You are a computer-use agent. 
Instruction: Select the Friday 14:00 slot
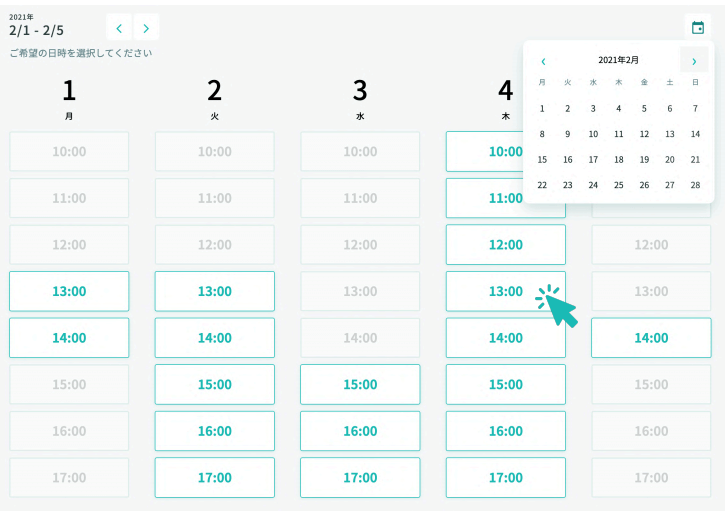(651, 338)
